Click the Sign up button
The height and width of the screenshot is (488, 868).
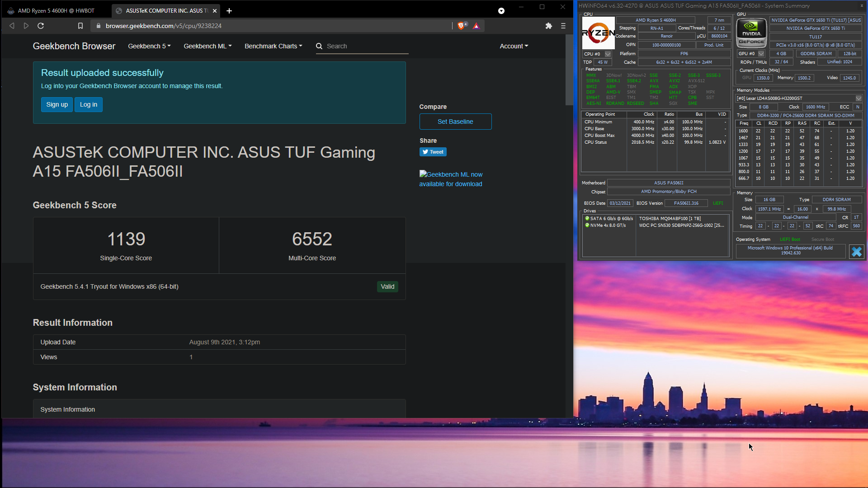(x=57, y=104)
